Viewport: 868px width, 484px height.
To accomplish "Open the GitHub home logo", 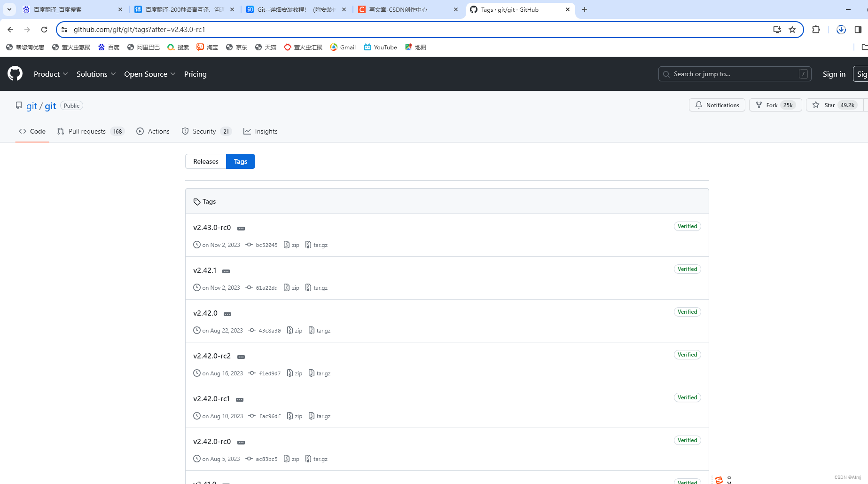I will click(x=15, y=74).
